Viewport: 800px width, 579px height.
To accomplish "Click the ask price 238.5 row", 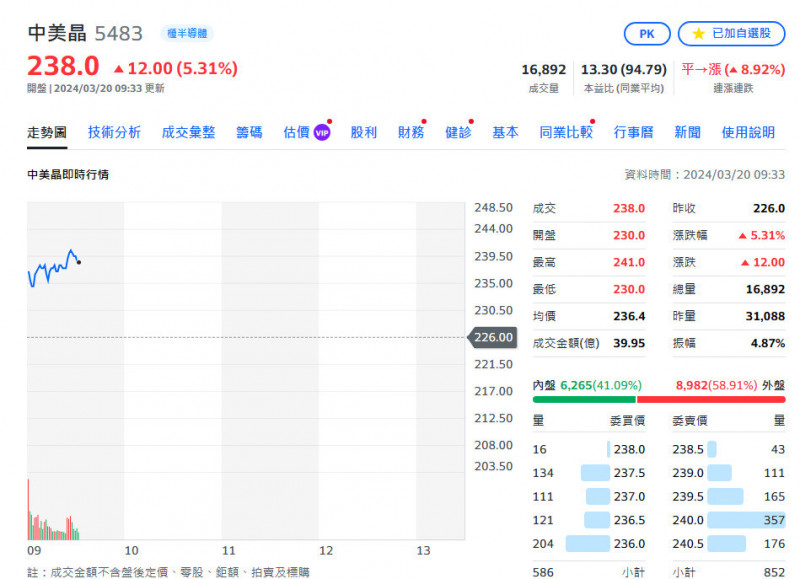I will [x=729, y=449].
